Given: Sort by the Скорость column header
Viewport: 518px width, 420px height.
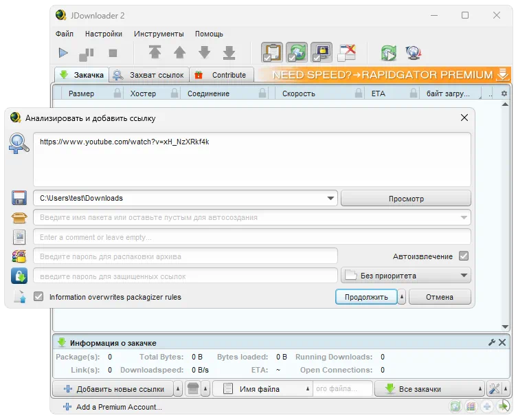Looking at the screenshot, I should [299, 93].
